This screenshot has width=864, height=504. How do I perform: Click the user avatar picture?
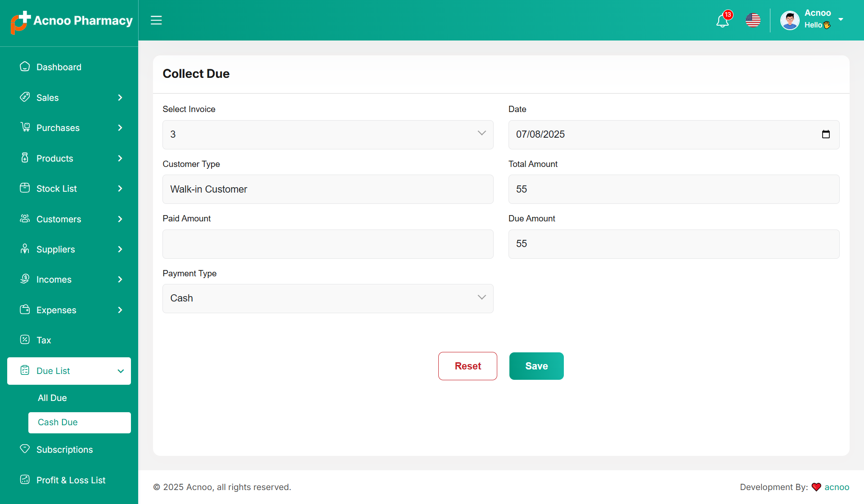[790, 20]
